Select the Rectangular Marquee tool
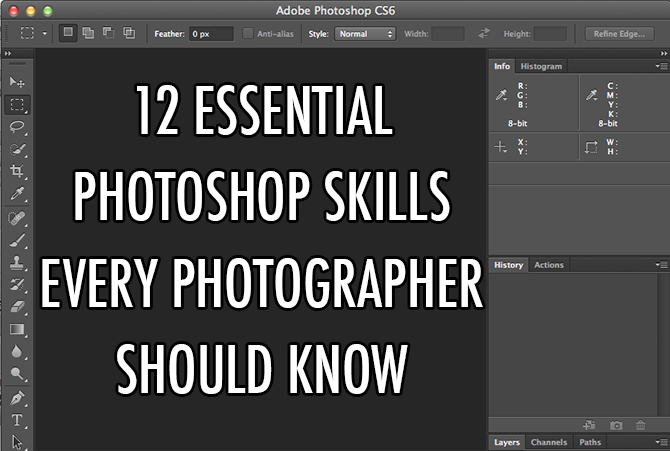This screenshot has width=670, height=451. 17,104
